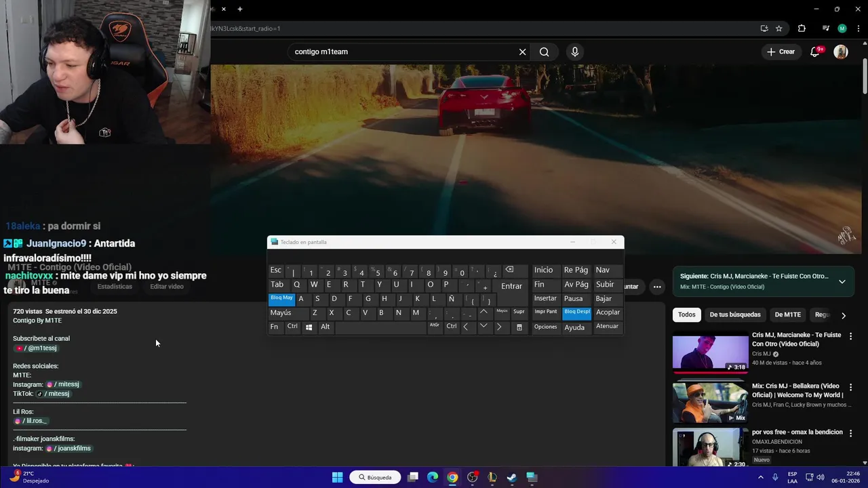This screenshot has height=488, width=868.
Task: Select the De M1TE filter chip
Action: (x=787, y=314)
